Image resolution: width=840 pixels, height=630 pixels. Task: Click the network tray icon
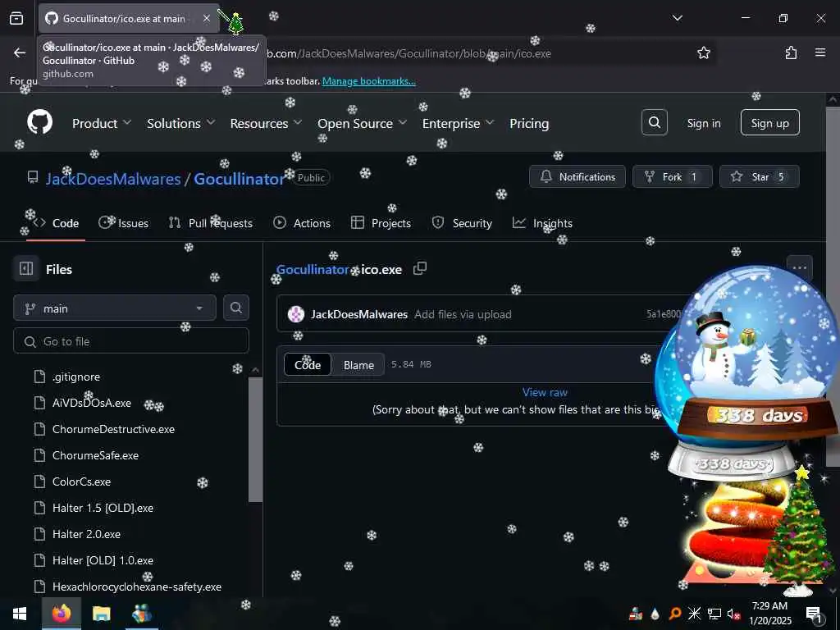(x=714, y=614)
